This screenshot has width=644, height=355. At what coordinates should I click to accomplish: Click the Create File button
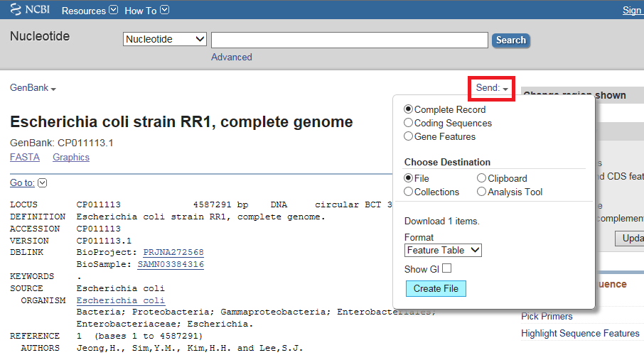436,288
